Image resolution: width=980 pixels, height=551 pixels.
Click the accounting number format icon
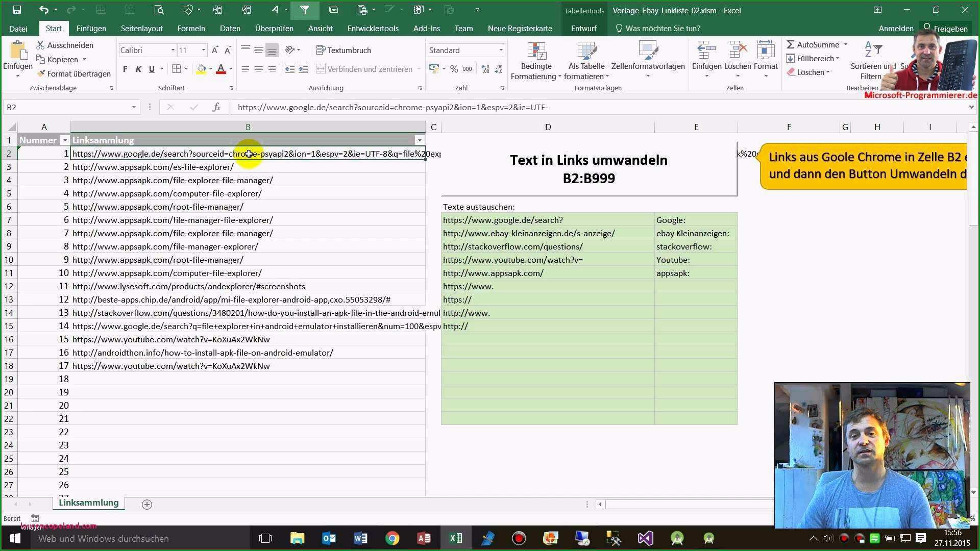(434, 69)
